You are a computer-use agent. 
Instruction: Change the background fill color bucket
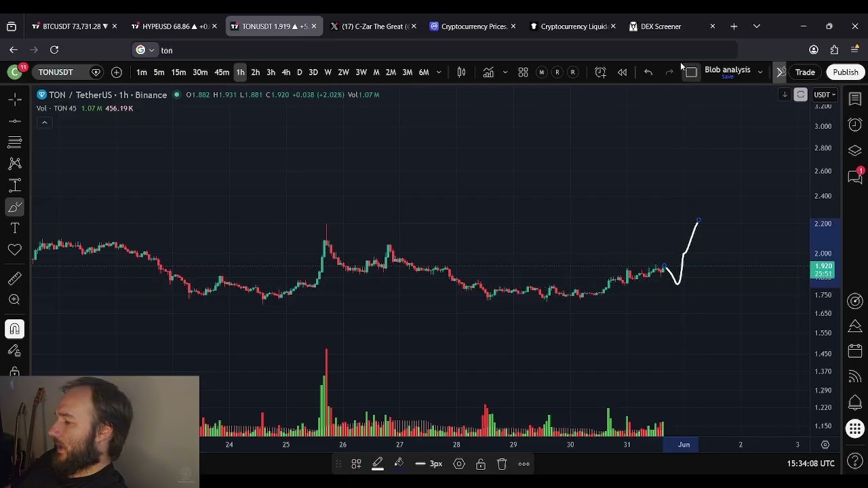coord(399,464)
